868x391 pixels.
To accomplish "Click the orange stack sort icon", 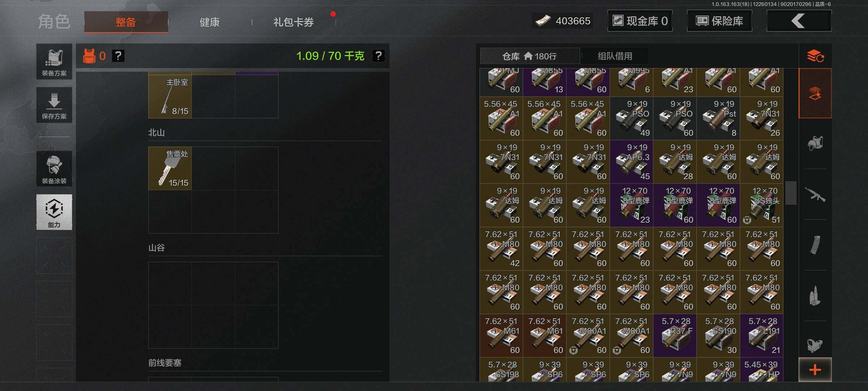I will pyautogui.click(x=815, y=56).
